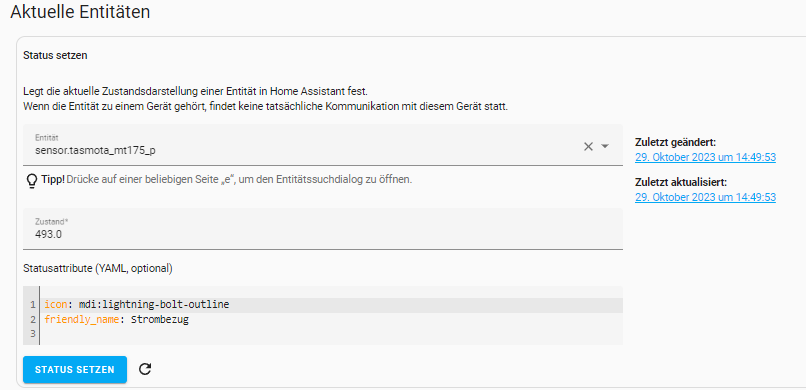Clear the selected entity with the X icon
Viewport: 806px width, 390px height.
coord(588,146)
